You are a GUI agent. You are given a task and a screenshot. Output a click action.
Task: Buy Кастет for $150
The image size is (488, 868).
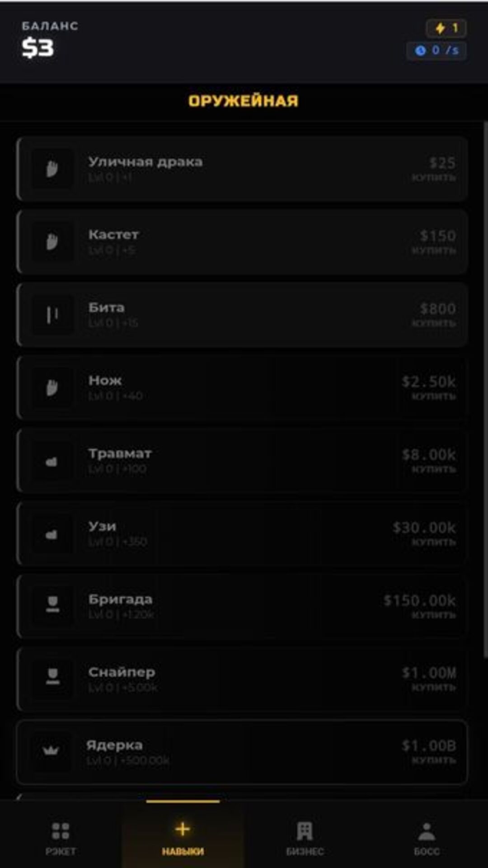coord(434,242)
